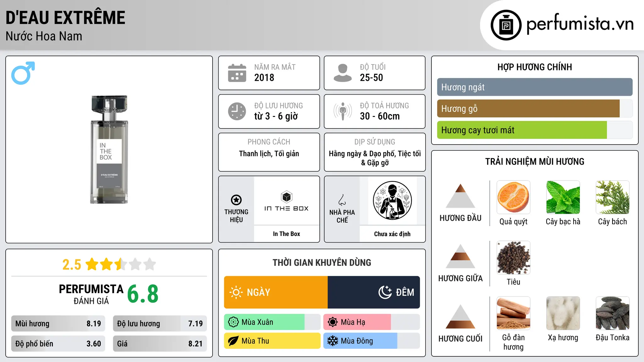Screen dimensions: 644x362
Task: Click the clock icon beside Độ lưu hương
Action: pyautogui.click(x=237, y=111)
